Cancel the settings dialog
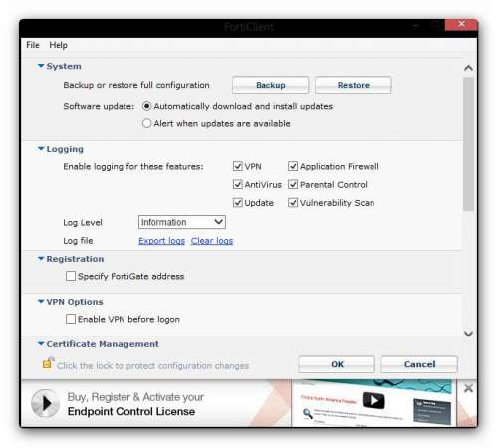The image size is (498, 448). (419, 364)
